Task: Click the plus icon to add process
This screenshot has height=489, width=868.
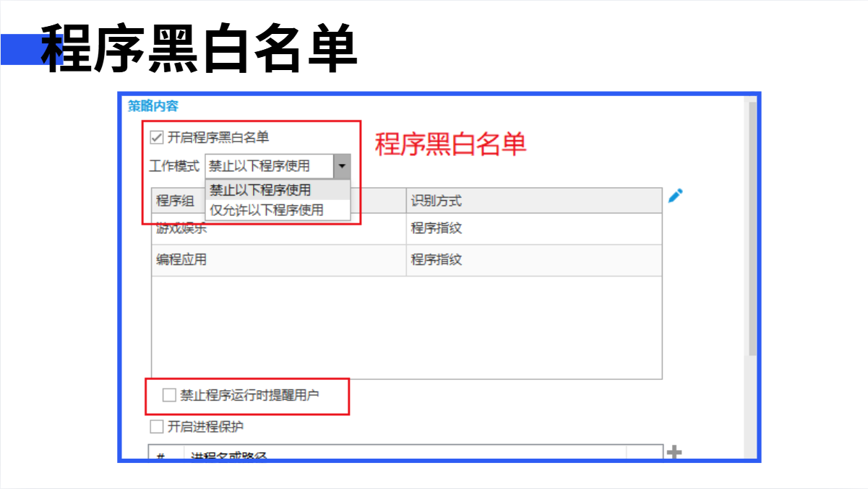Action: (x=674, y=453)
